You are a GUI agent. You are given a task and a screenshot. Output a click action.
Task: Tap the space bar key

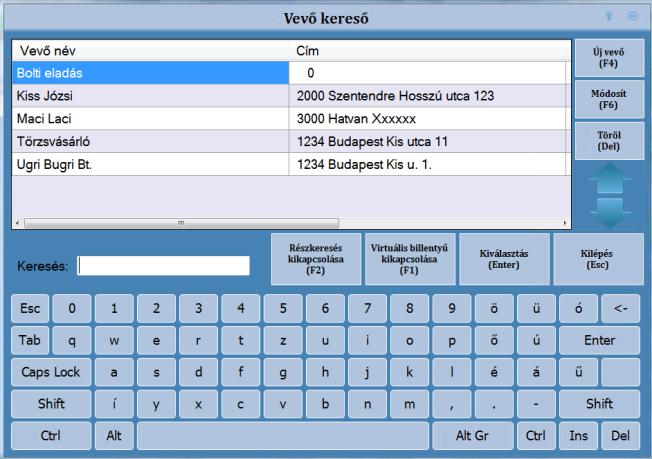tap(283, 436)
